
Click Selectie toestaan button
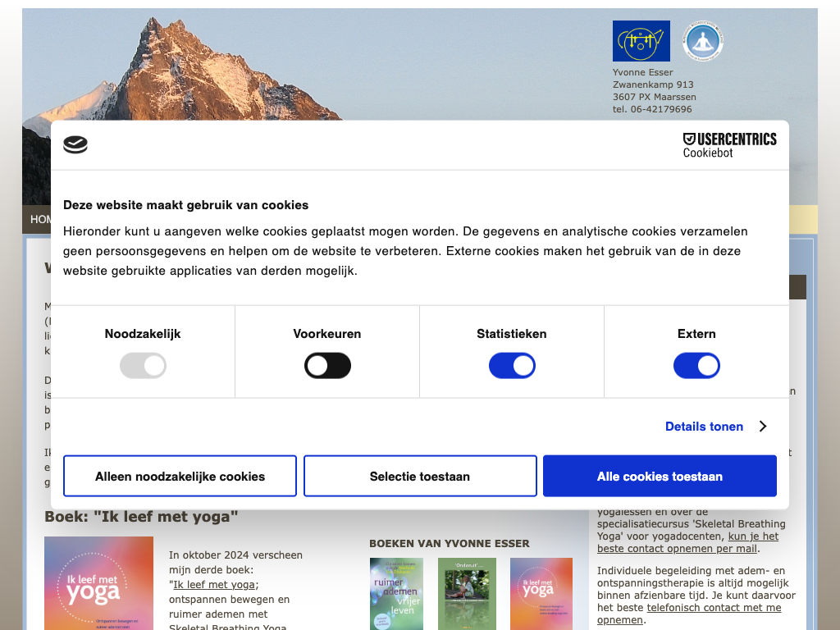coord(420,477)
